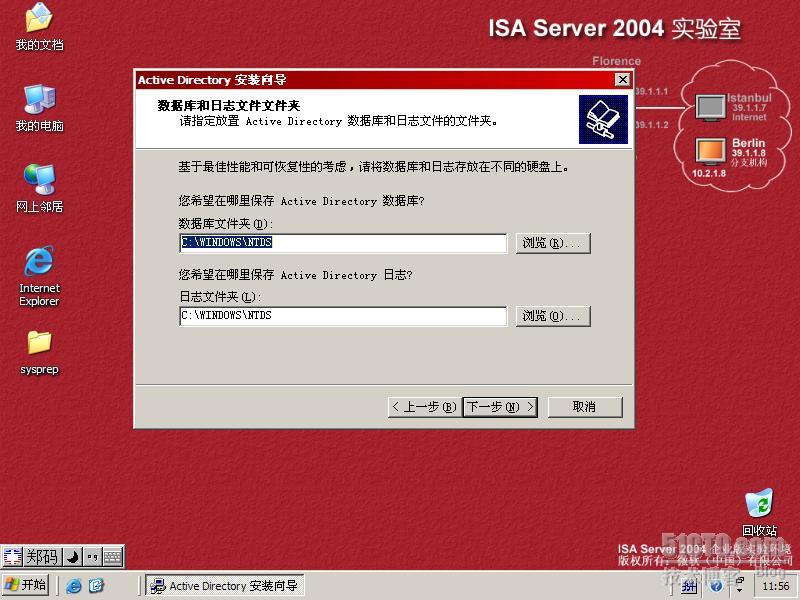Click the 数据库文件夹(D) label
Image resolution: width=800 pixels, height=600 pixels.
[x=226, y=223]
